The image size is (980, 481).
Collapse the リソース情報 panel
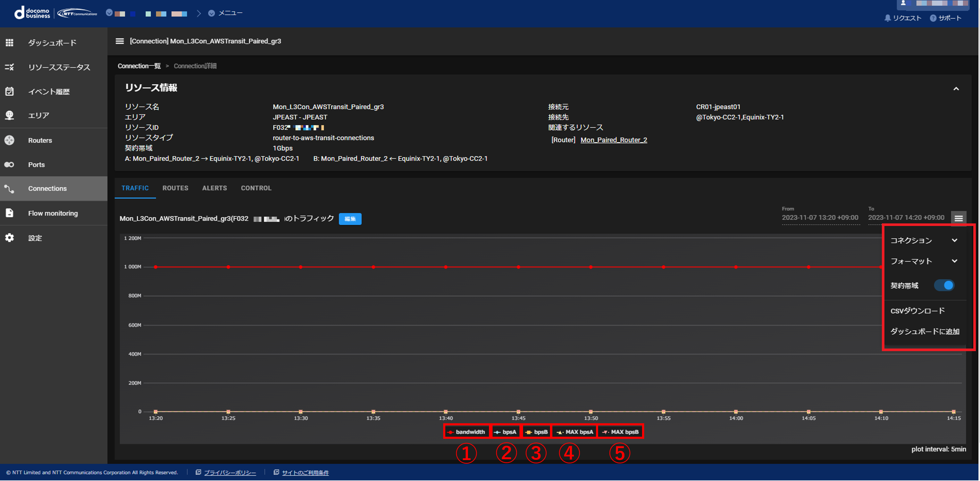[x=956, y=89]
